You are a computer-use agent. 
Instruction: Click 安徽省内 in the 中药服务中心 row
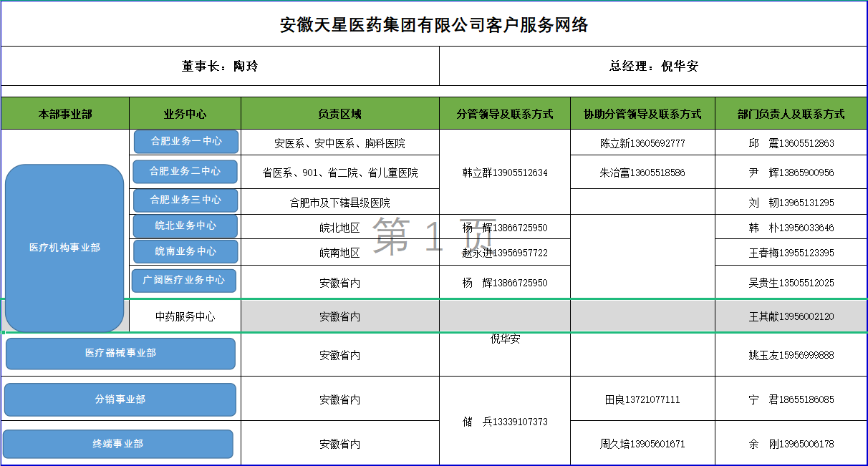tap(340, 316)
